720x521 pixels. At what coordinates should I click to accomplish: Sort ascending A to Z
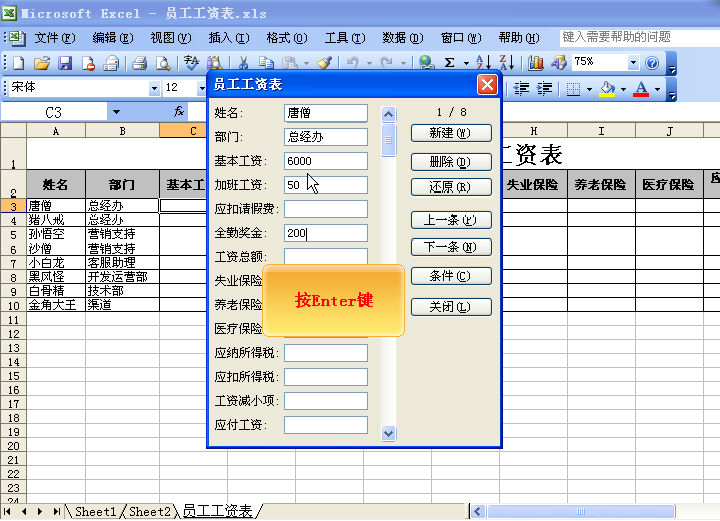pyautogui.click(x=484, y=63)
